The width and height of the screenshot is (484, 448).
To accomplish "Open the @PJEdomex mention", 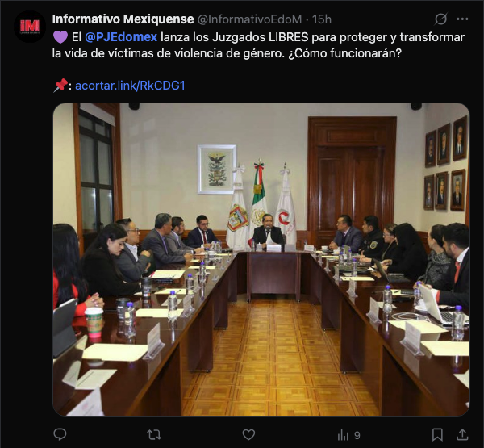I will coord(121,37).
